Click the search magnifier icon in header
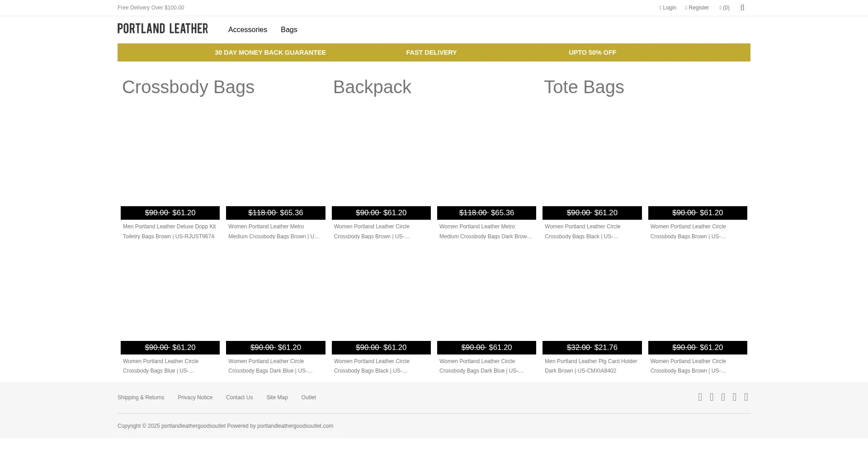Viewport: 868px width, 449px height. pyautogui.click(x=742, y=8)
